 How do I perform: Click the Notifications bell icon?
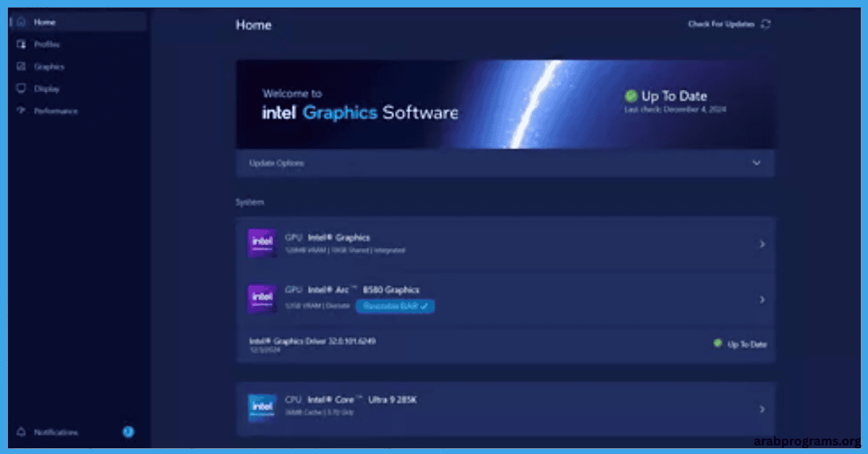pos(21,432)
